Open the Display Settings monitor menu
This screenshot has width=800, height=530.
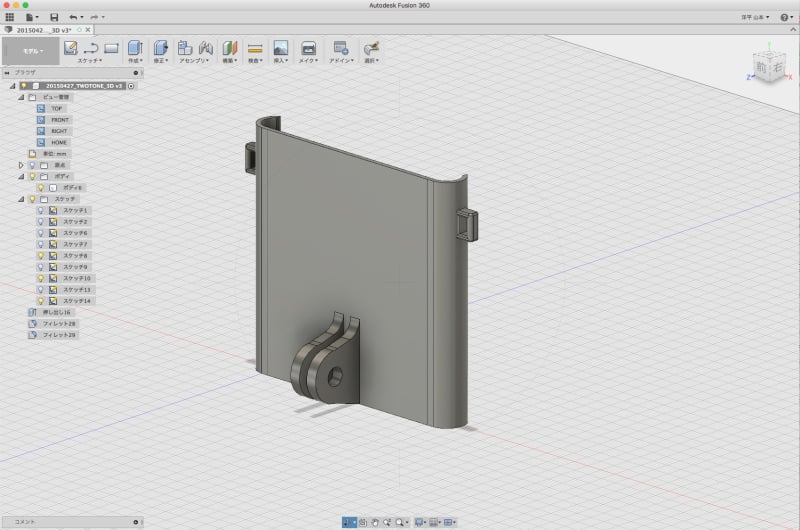(x=421, y=522)
